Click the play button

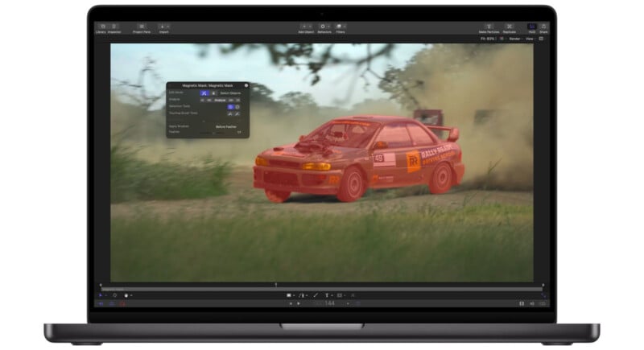[x=299, y=303]
